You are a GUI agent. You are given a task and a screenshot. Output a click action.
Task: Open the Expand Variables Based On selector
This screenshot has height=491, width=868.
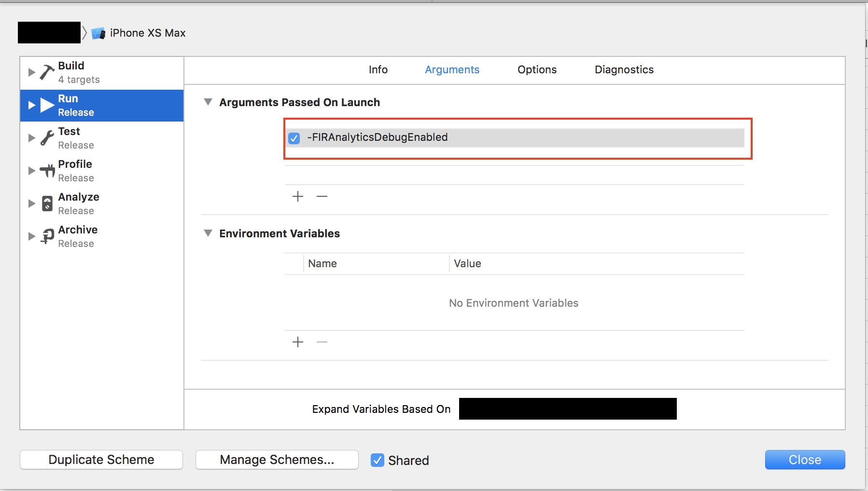click(567, 409)
